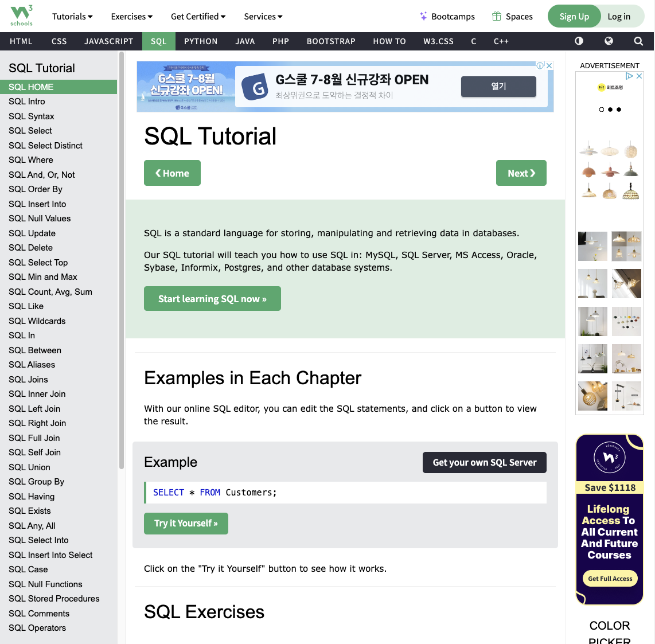655x644 pixels.
Task: Click Start learning SQL now button
Action: tap(212, 299)
